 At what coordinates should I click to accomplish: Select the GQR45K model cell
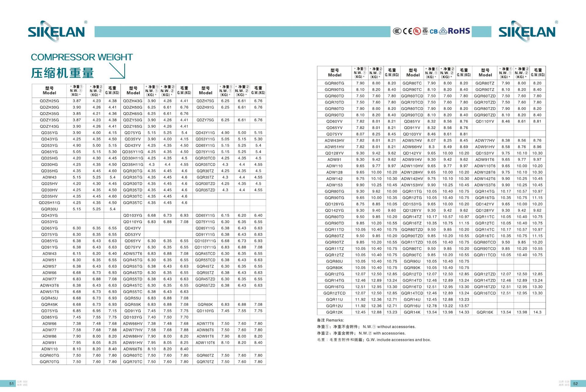point(49,304)
